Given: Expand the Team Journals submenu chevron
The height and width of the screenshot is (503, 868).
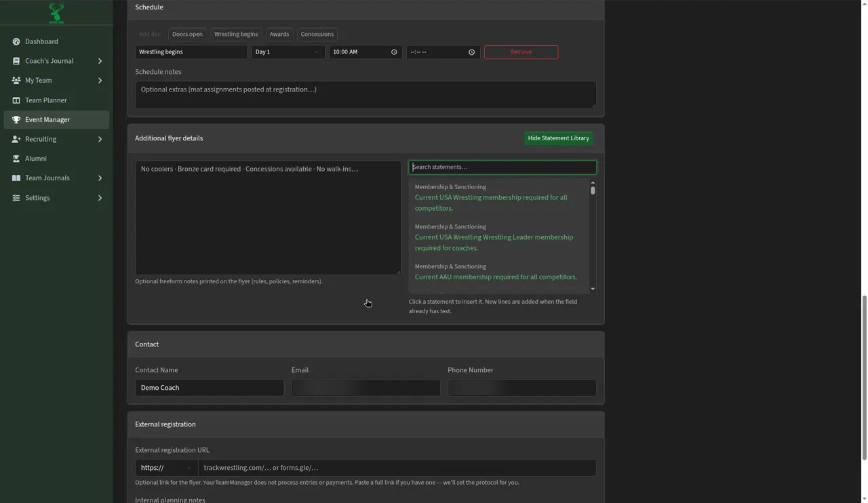Looking at the screenshot, I should point(100,178).
